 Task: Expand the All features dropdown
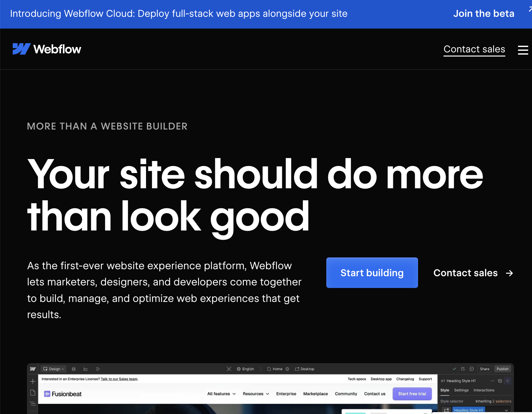222,394
